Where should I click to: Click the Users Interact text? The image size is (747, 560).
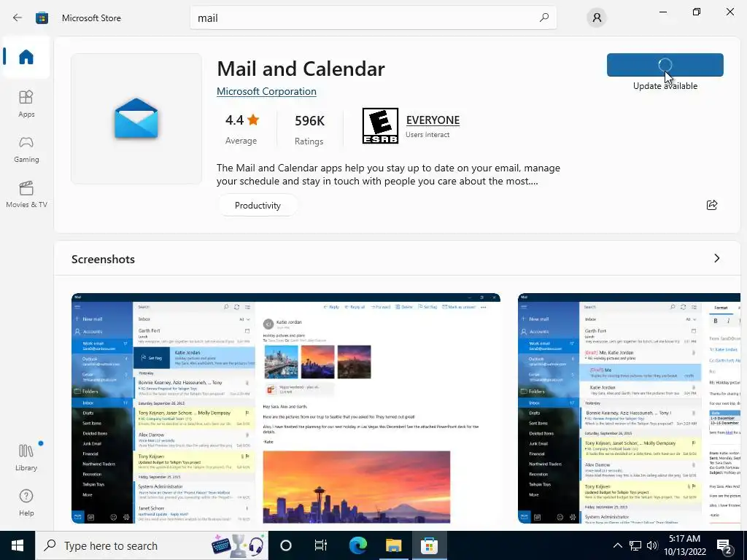(427, 135)
